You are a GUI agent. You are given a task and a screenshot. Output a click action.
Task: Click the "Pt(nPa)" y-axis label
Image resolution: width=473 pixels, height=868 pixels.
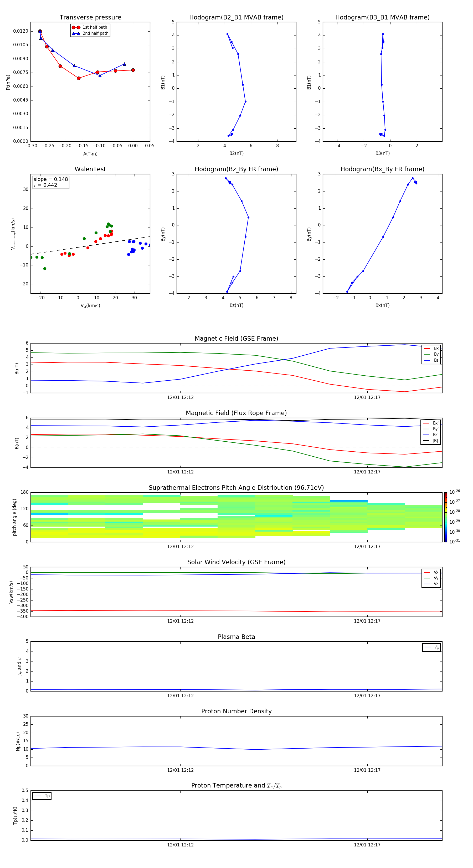(x=8, y=82)
